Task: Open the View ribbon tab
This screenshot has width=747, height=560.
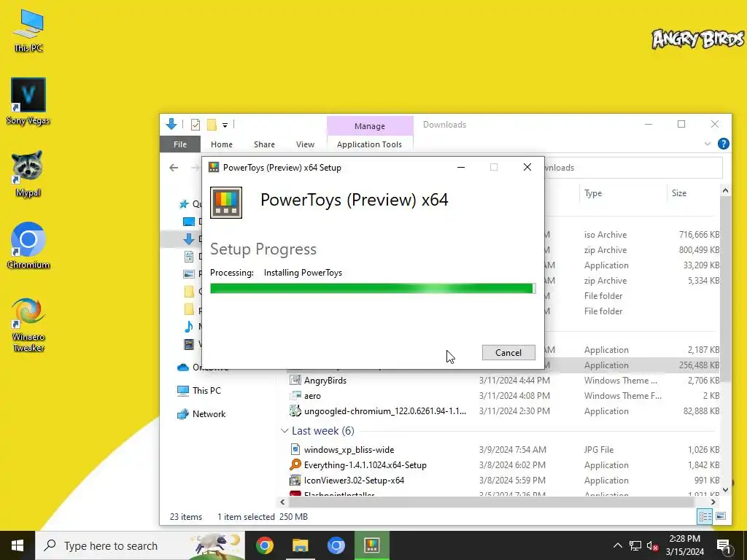Action: point(305,144)
